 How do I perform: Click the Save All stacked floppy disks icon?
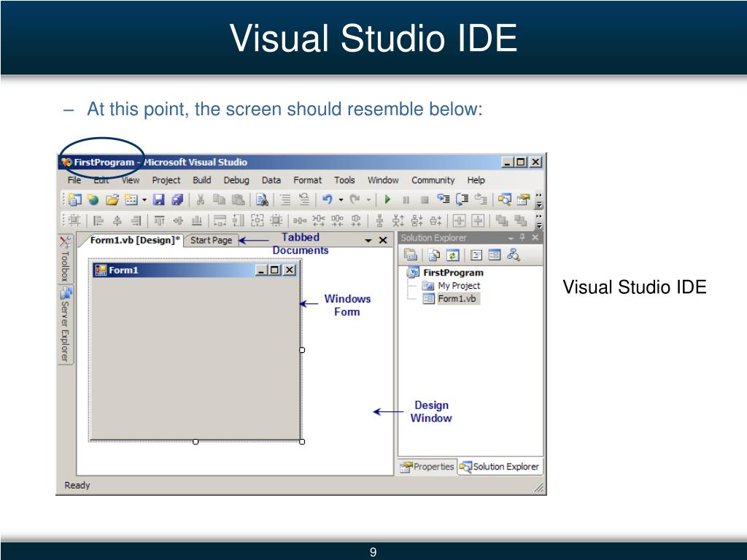pos(177,200)
